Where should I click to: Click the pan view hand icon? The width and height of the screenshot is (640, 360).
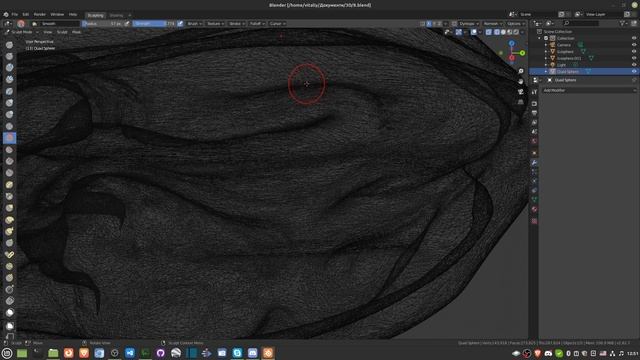click(x=521, y=81)
